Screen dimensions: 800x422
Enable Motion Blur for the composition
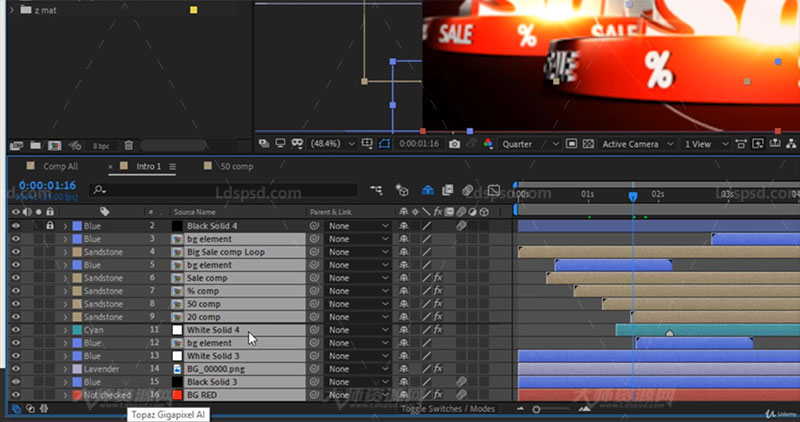pos(468,190)
